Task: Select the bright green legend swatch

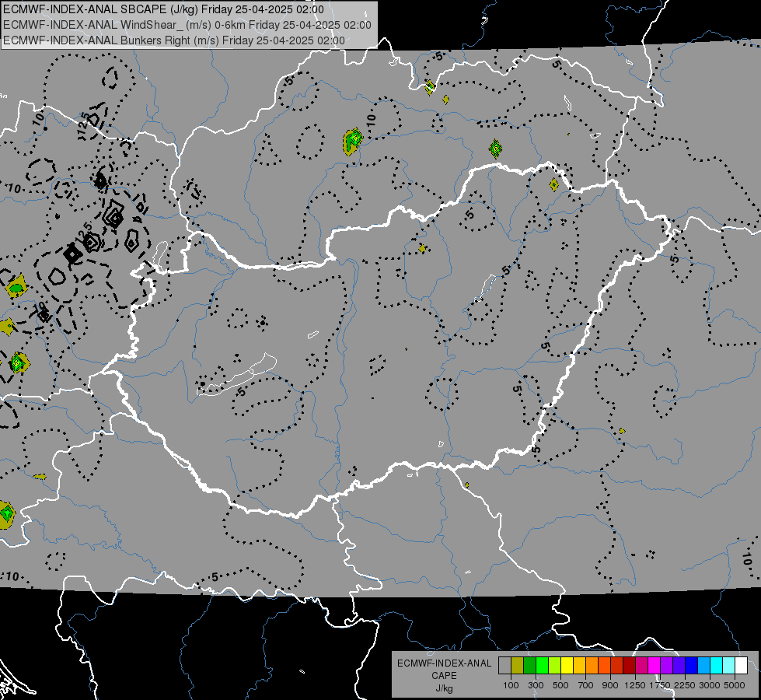Action: click(x=542, y=666)
